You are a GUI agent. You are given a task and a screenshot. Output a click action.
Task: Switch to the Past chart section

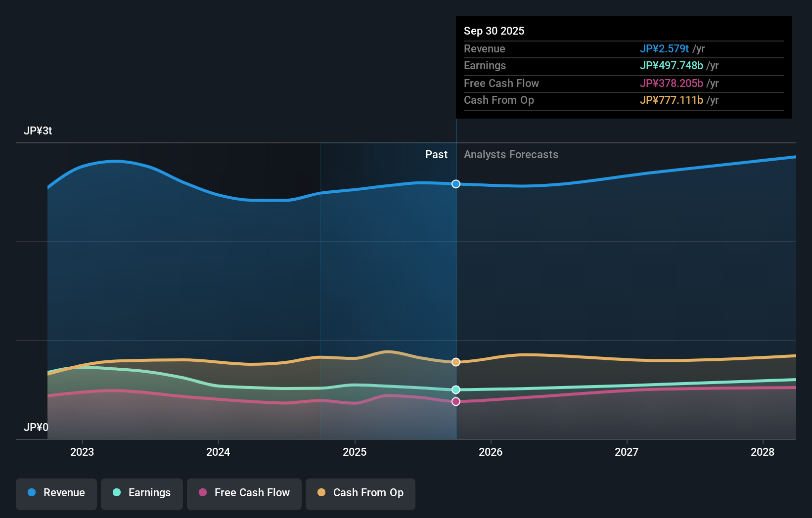click(x=436, y=155)
